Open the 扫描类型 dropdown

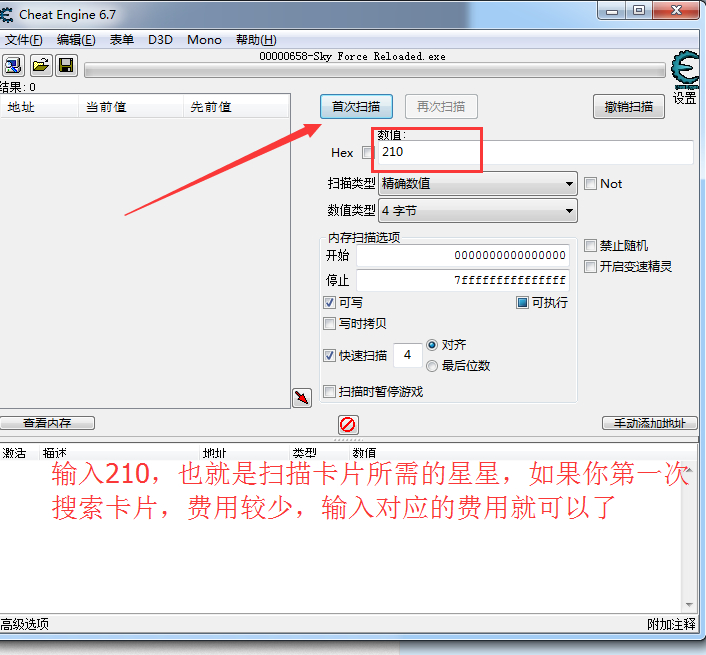[478, 184]
